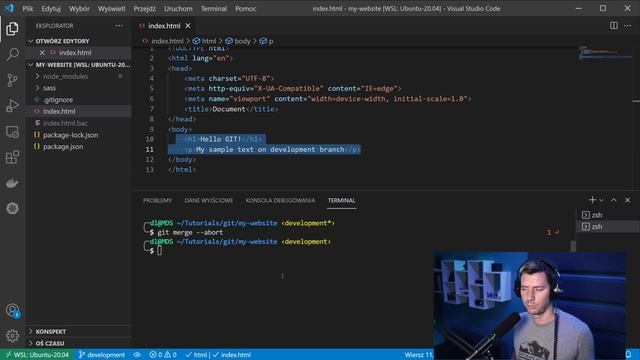The image size is (640, 360).
Task: Click the index.html editor tab
Action: coord(164,26)
